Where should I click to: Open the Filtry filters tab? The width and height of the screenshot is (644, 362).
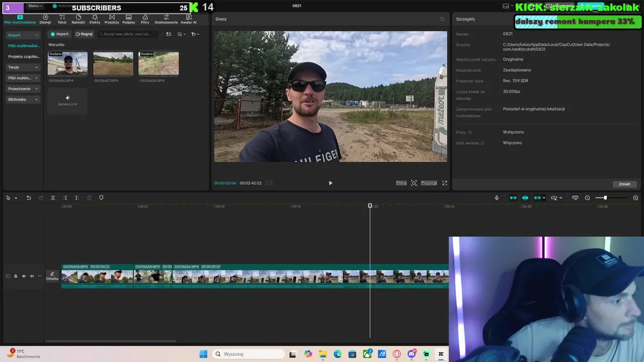pyautogui.click(x=145, y=19)
